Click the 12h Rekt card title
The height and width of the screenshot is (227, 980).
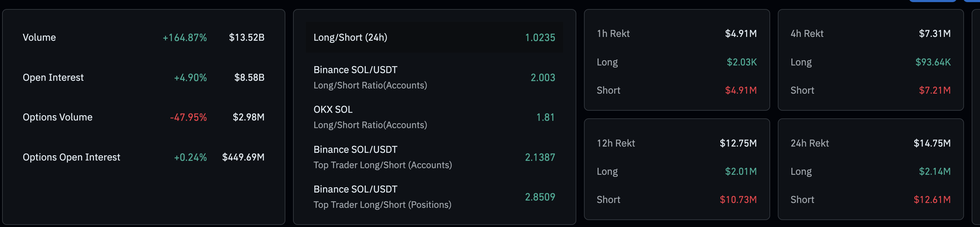click(x=616, y=143)
